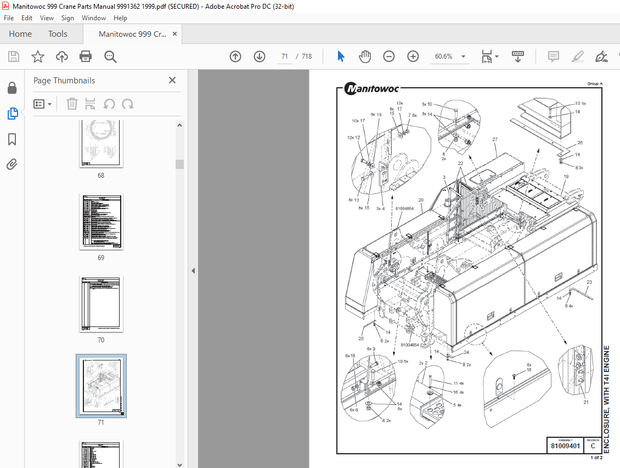Viewport: 620px width, 468px height.
Task: Open the Sign menu
Action: click(x=68, y=18)
